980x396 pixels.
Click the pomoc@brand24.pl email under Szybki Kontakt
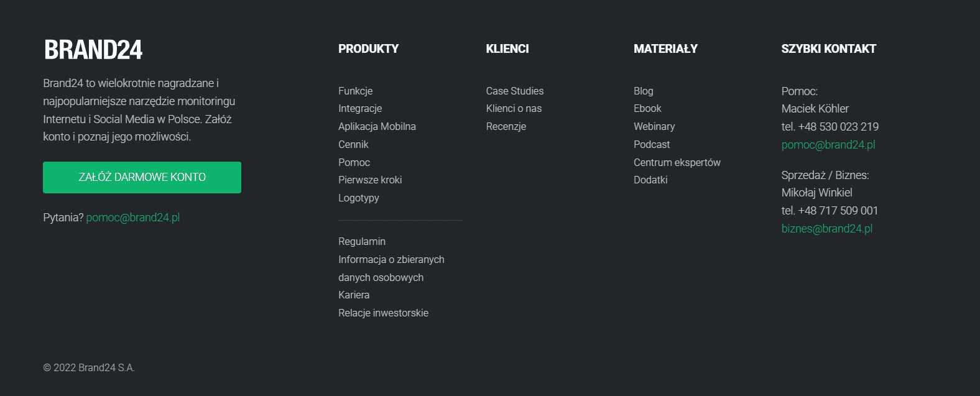coord(828,145)
